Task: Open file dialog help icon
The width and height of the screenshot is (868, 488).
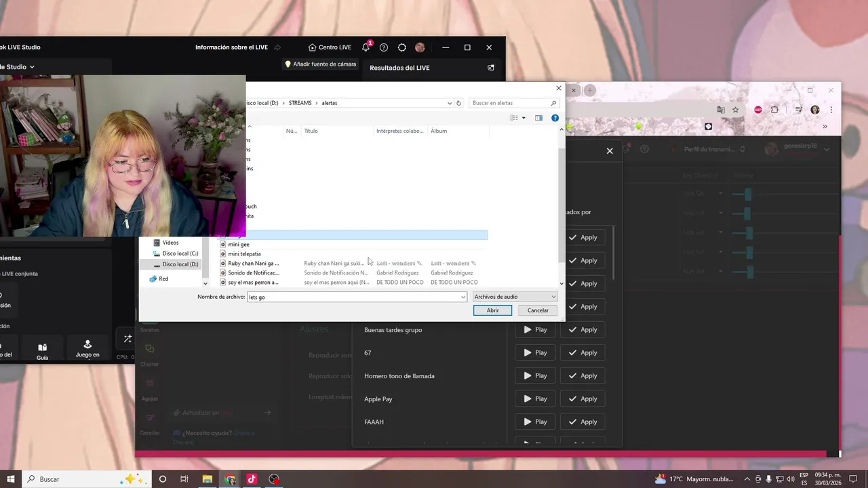Action: (555, 118)
